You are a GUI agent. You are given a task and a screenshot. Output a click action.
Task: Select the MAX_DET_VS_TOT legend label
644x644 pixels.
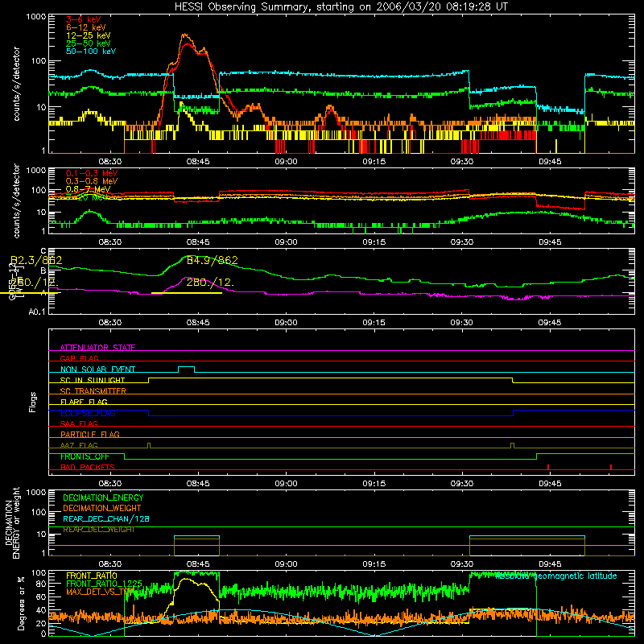point(99,592)
